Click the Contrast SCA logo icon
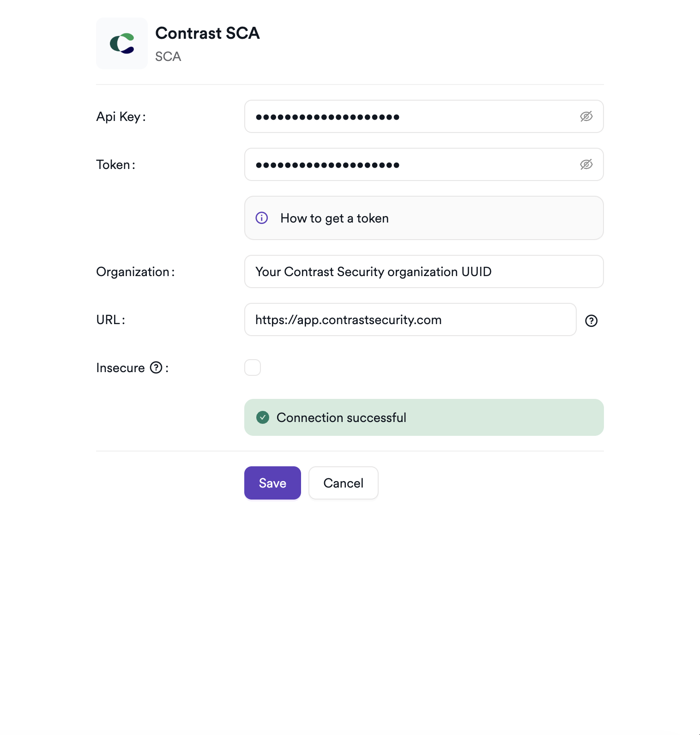Image resolution: width=700 pixels, height=735 pixels. 122,43
